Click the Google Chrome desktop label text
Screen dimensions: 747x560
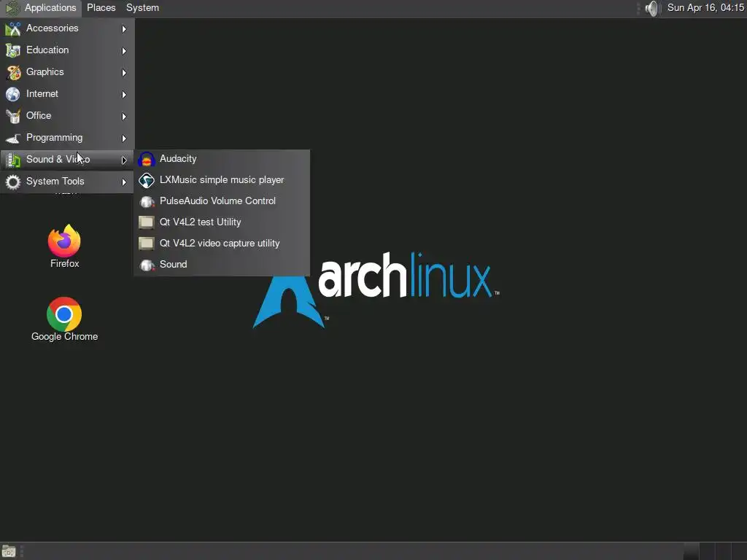(x=64, y=337)
